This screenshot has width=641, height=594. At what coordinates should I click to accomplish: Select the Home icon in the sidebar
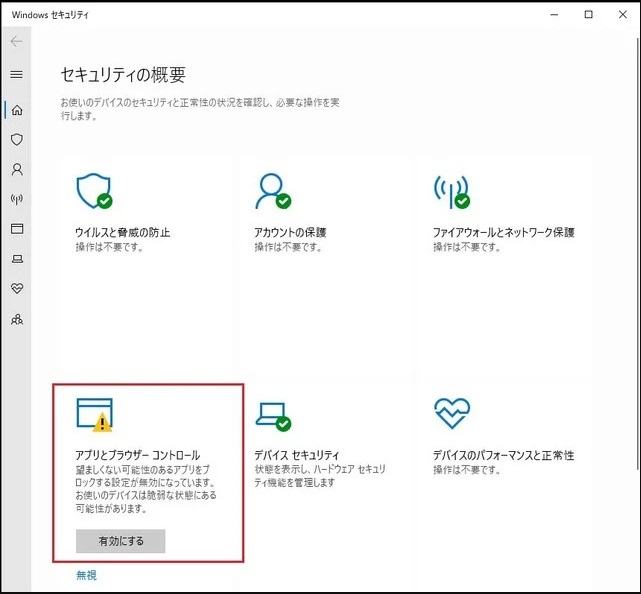coord(17,110)
